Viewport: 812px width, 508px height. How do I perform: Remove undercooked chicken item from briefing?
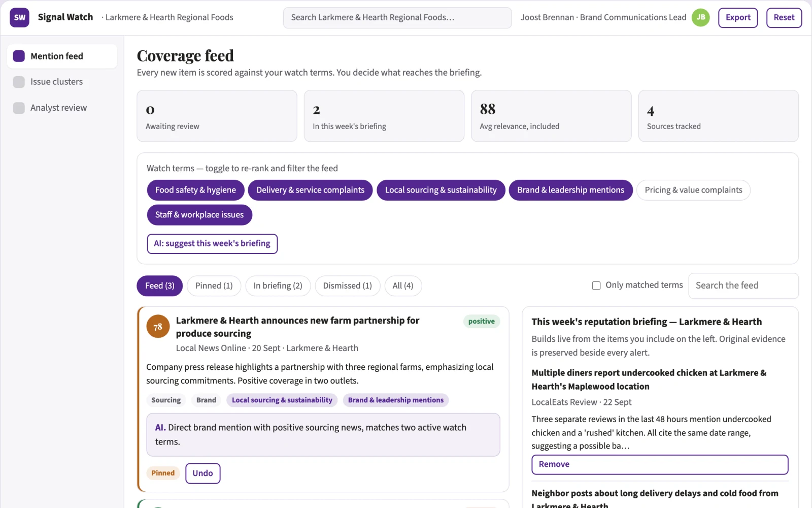click(x=660, y=464)
